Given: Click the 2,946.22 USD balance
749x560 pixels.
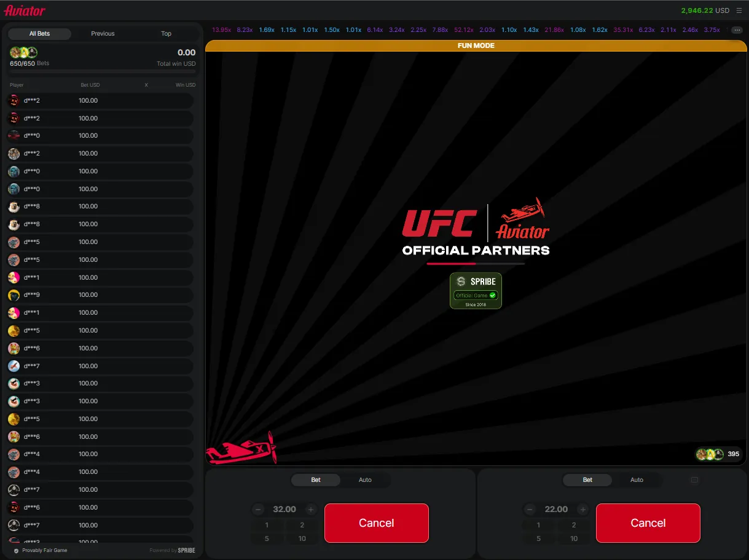Looking at the screenshot, I should tap(705, 10).
